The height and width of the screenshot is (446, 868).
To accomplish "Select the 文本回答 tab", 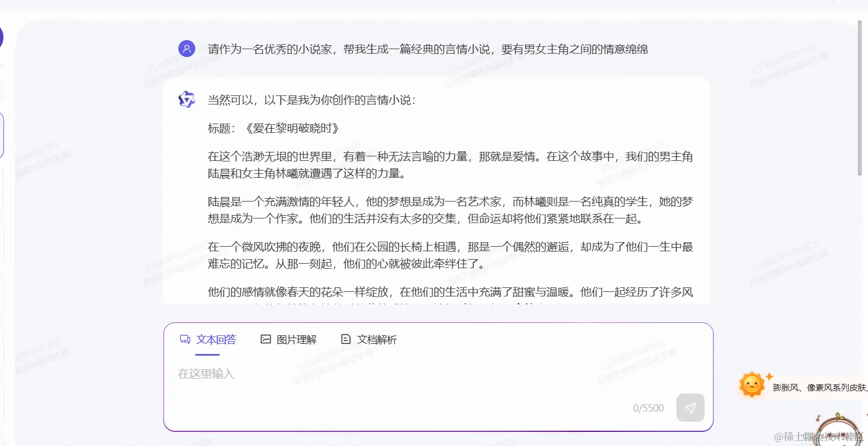I will (217, 339).
